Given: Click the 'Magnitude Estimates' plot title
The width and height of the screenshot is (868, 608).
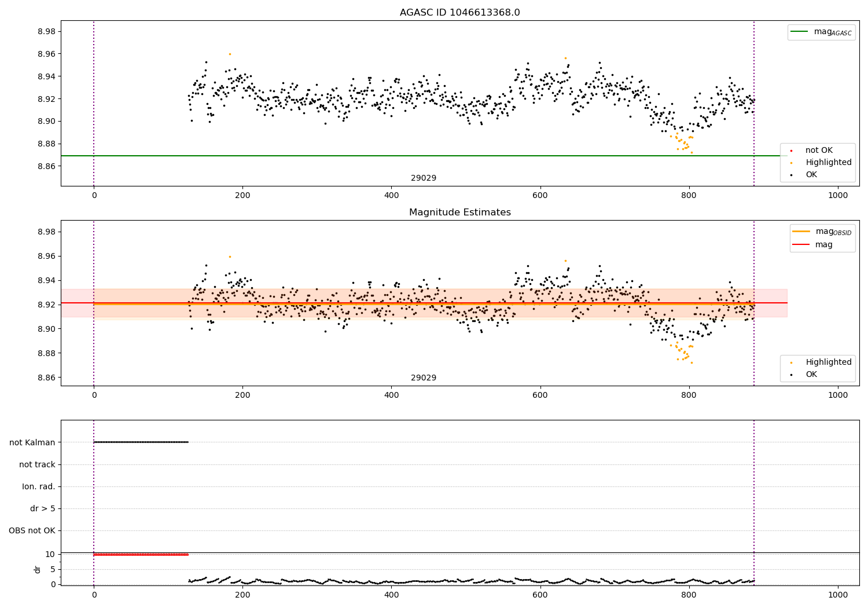Looking at the screenshot, I should [459, 213].
